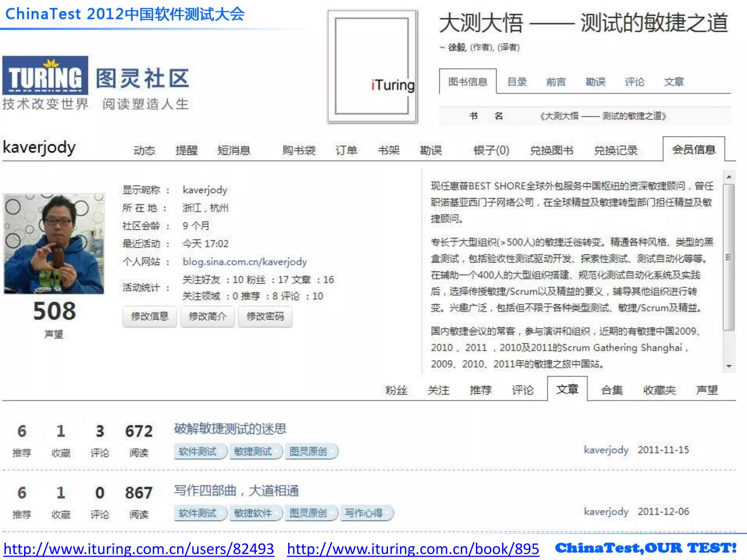Click 修改信息 button
This screenshot has width=747, height=560.
pos(150,316)
